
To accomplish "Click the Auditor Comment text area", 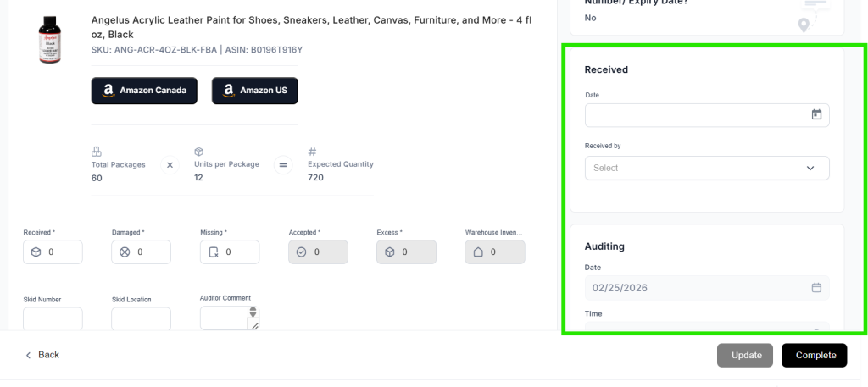I will point(230,318).
